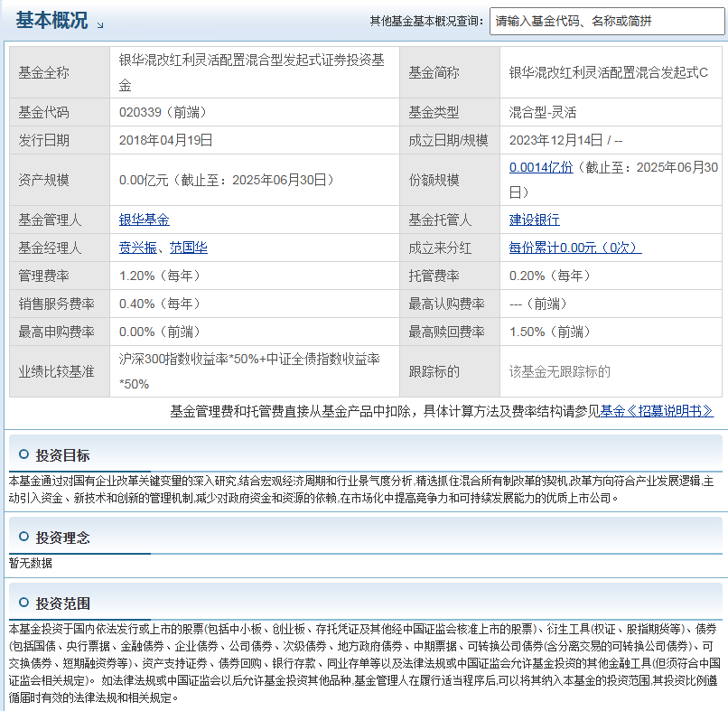Click the 暂无数据 text under 投资理念
The height and width of the screenshot is (711, 728).
31,564
